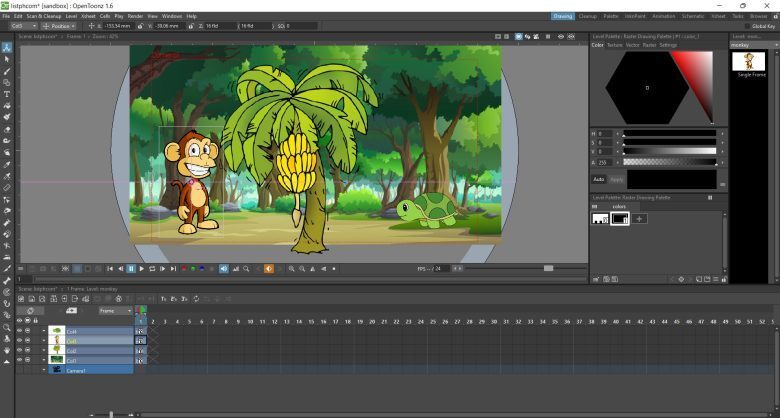Hide Col4 layer with eye icon

19,331
